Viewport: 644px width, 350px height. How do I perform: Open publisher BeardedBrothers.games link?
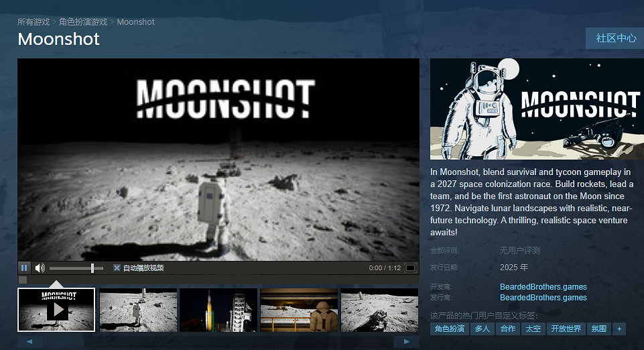point(543,298)
